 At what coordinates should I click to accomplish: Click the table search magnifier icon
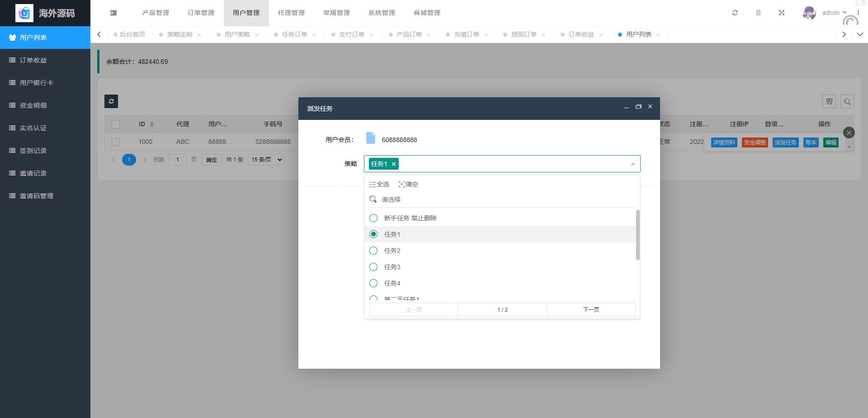pos(847,102)
